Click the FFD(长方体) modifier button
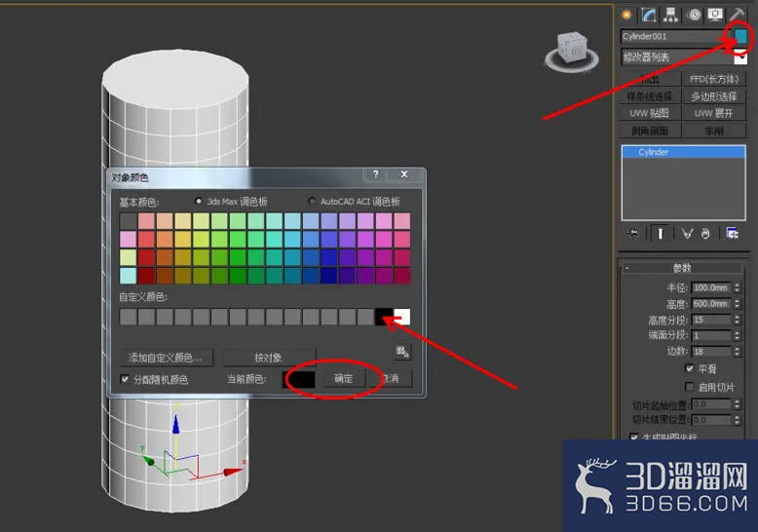The image size is (758, 532). coord(713,79)
